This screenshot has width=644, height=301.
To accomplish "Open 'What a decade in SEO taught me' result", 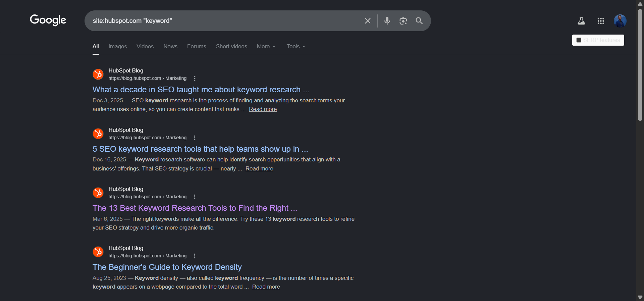I will 201,90.
